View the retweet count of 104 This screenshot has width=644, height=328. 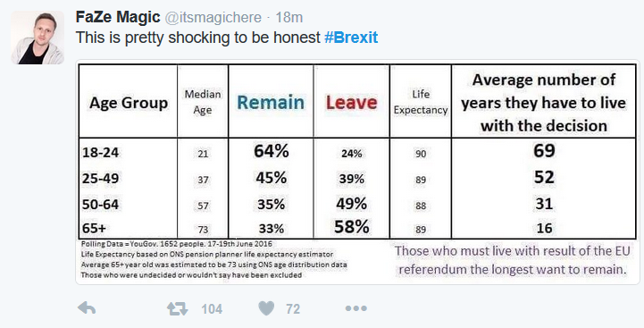212,308
